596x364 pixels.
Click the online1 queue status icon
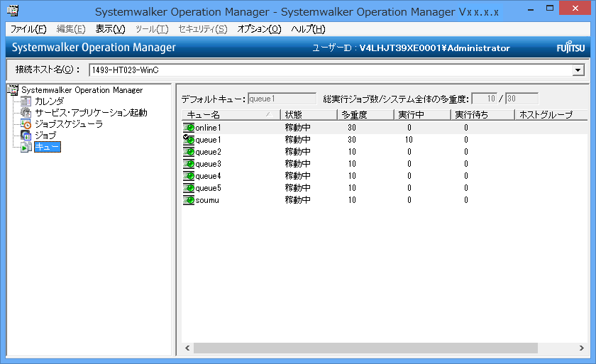pyautogui.click(x=188, y=128)
